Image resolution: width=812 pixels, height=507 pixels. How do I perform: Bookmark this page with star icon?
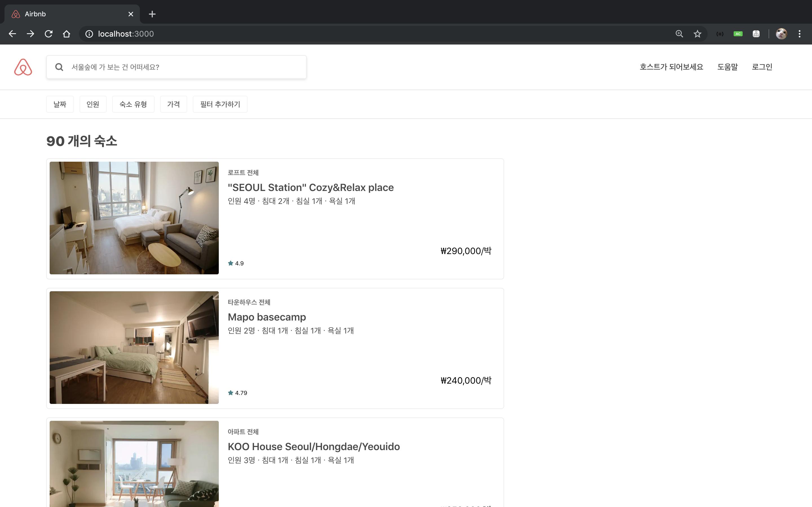(697, 34)
